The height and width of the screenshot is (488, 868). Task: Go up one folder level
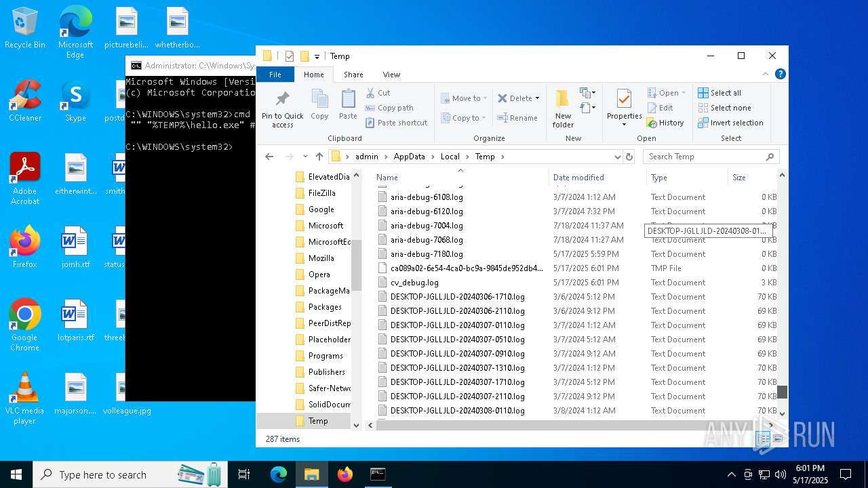tap(319, 157)
